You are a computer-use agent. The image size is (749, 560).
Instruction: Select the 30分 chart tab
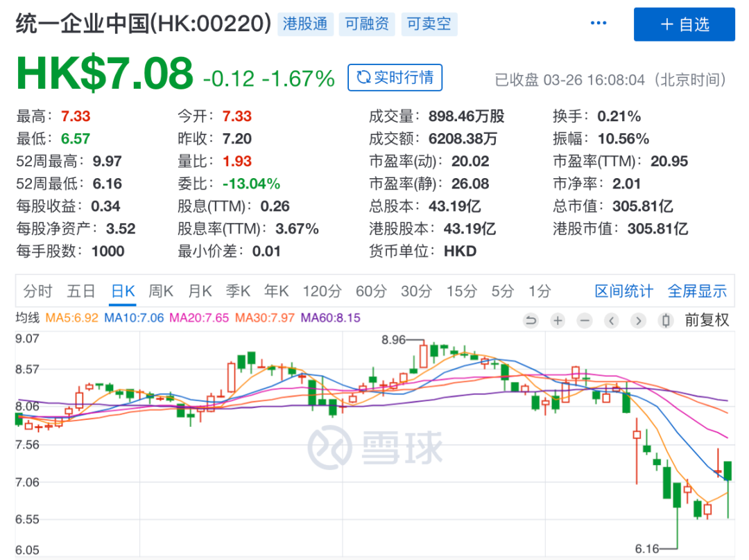[417, 290]
